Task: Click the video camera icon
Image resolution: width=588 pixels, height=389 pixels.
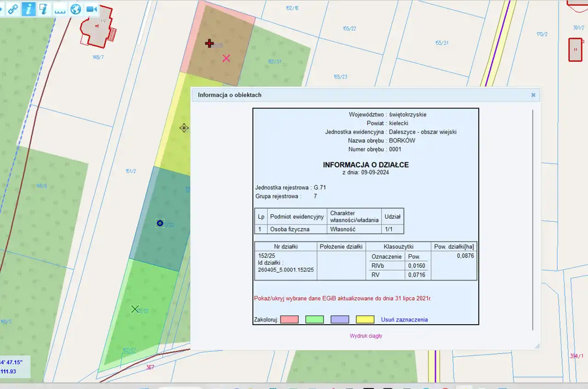Action: (x=92, y=9)
